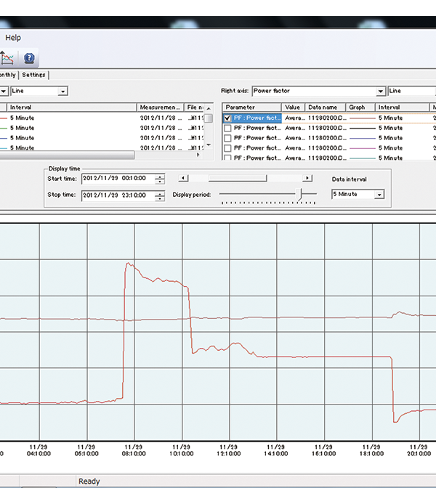Click in the Stop time field
Screen dimensions: 436x504
[x=118, y=195]
